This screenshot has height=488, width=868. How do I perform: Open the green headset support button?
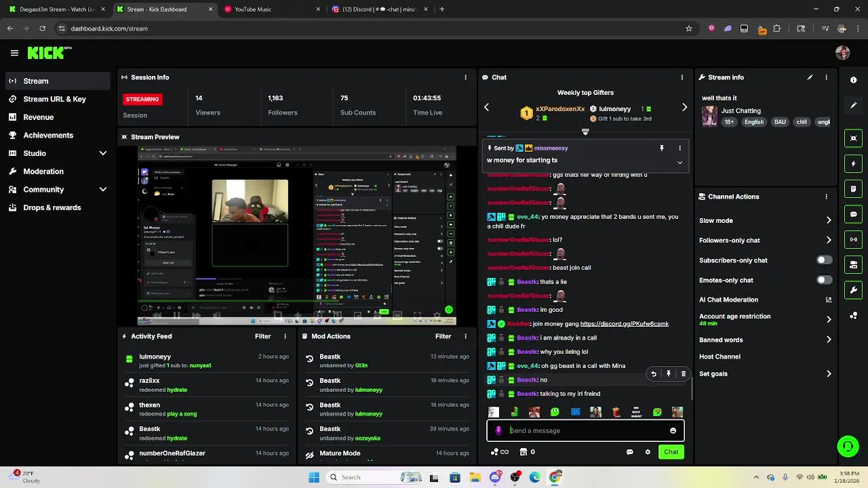tap(848, 446)
